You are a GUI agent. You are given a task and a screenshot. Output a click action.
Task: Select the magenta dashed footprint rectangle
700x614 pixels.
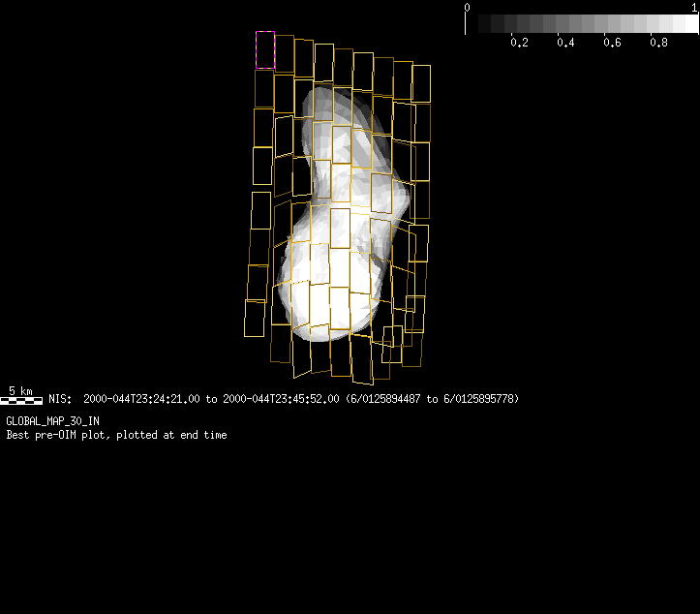pos(265,50)
